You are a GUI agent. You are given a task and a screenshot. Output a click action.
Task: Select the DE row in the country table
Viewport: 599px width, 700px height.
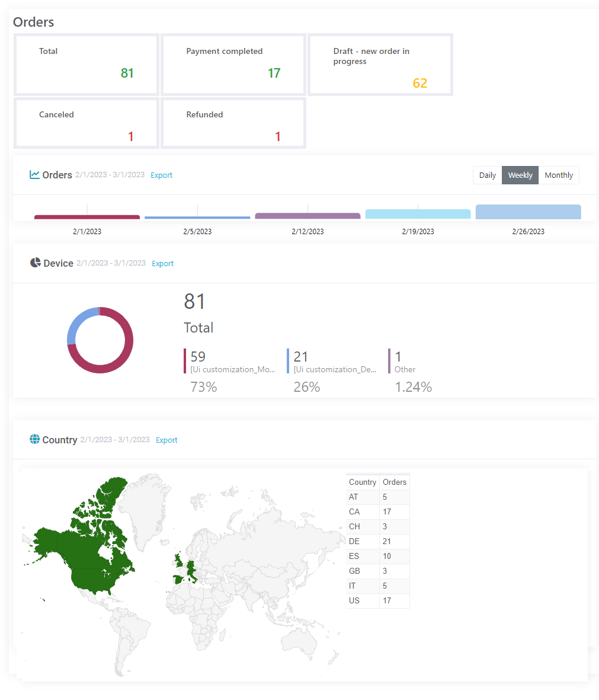[377, 541]
